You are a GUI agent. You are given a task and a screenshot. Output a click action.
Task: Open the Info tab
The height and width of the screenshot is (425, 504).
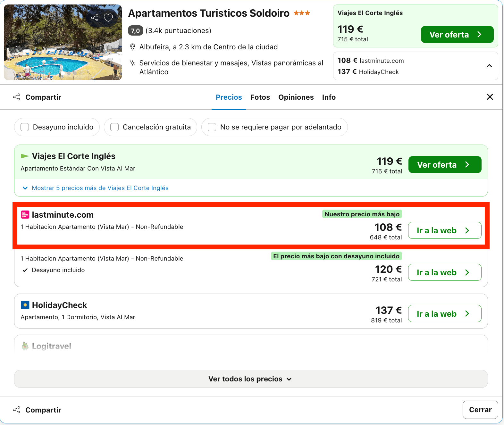coord(329,97)
